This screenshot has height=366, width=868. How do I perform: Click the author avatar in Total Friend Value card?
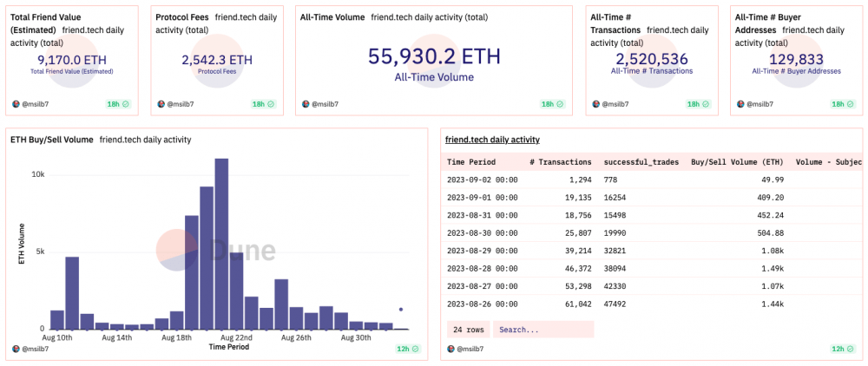pyautogui.click(x=15, y=104)
